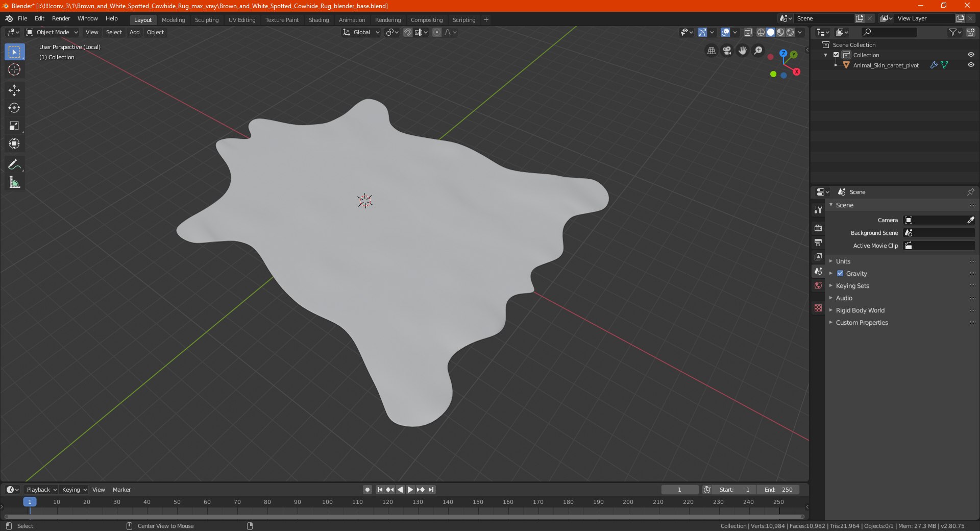
Task: Uncheck the Collection exclude checkbox
Action: pos(836,55)
